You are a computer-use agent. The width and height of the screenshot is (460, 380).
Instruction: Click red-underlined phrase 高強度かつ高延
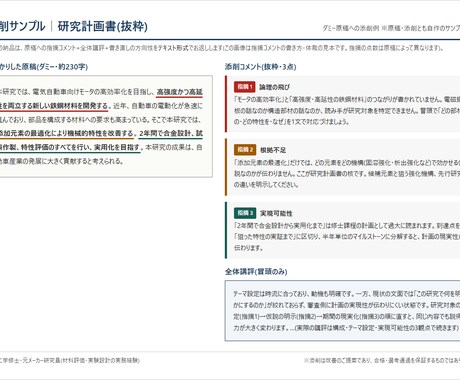pos(179,92)
